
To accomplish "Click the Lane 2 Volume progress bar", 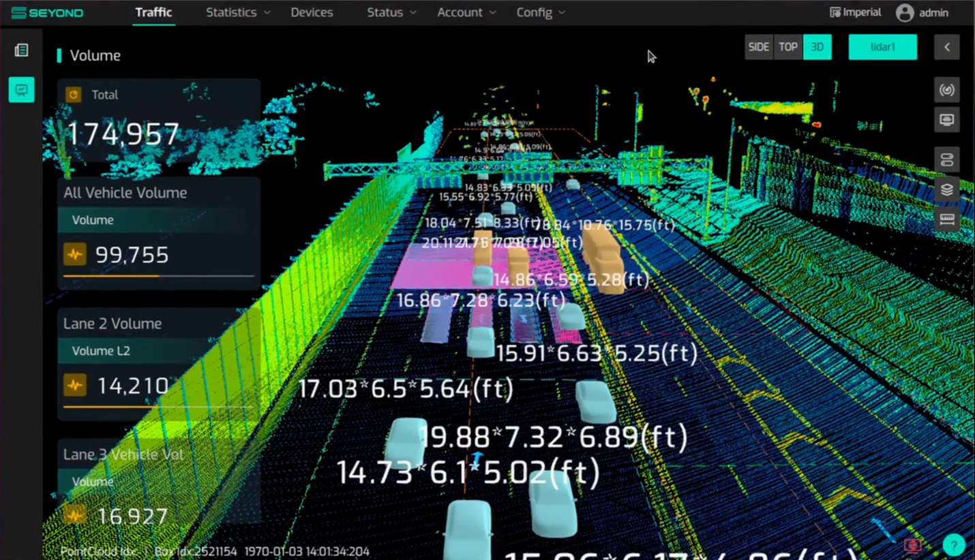I will coord(158,407).
